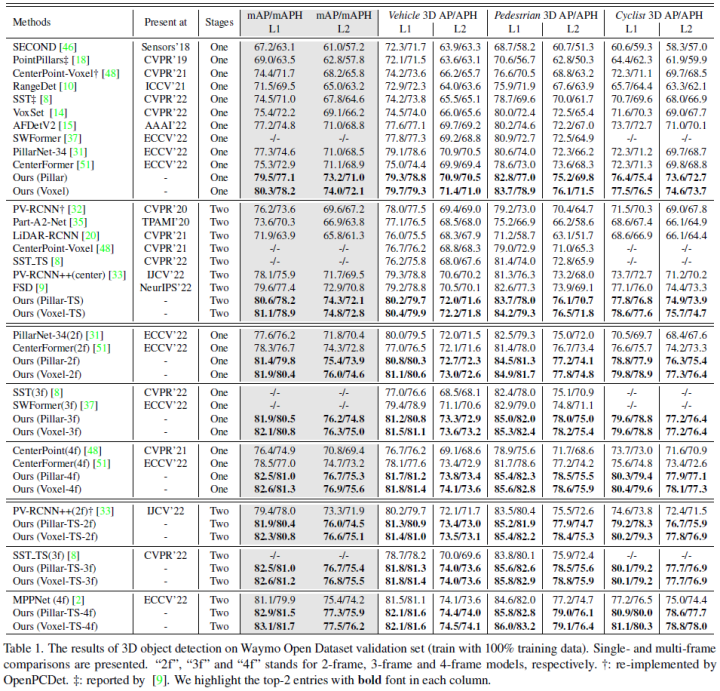Click method name 'Ours (Pillar-TS-3f)'
This screenshot has width=720, height=691.
click(x=54, y=568)
